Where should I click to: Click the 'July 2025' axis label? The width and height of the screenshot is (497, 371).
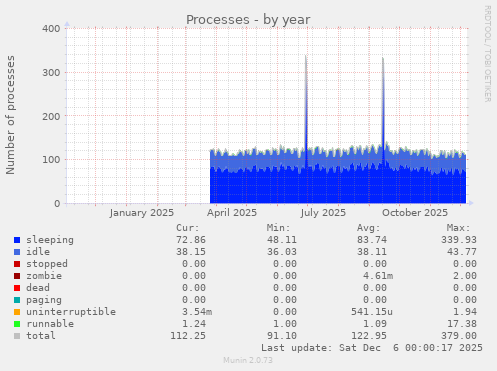[323, 213]
